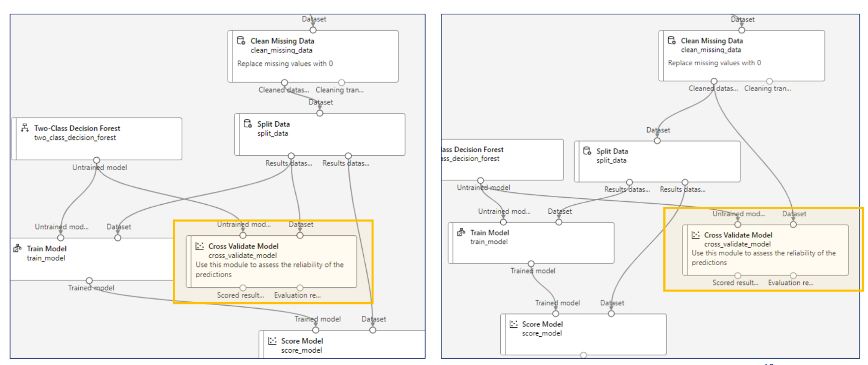Screen dimensions: 868x365
Task: Select right Score Model's Dataset input port
Action: click(x=611, y=314)
